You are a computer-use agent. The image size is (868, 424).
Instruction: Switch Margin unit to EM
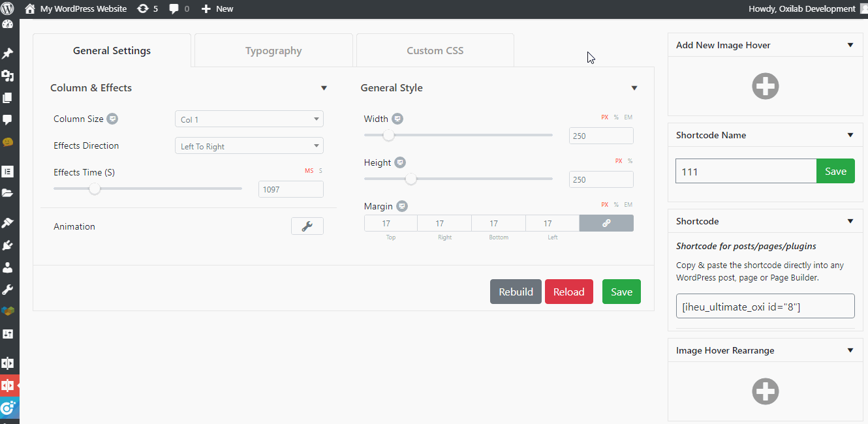[x=628, y=205]
